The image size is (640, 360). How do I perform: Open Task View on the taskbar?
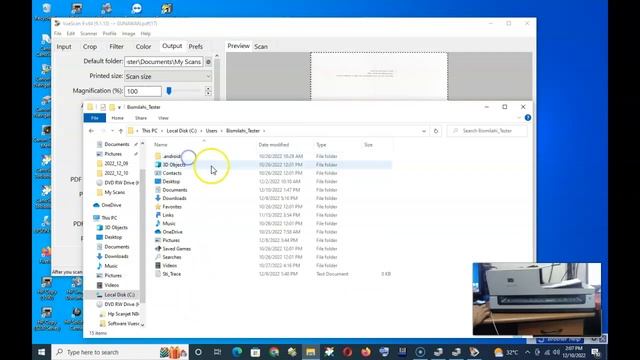(217, 352)
